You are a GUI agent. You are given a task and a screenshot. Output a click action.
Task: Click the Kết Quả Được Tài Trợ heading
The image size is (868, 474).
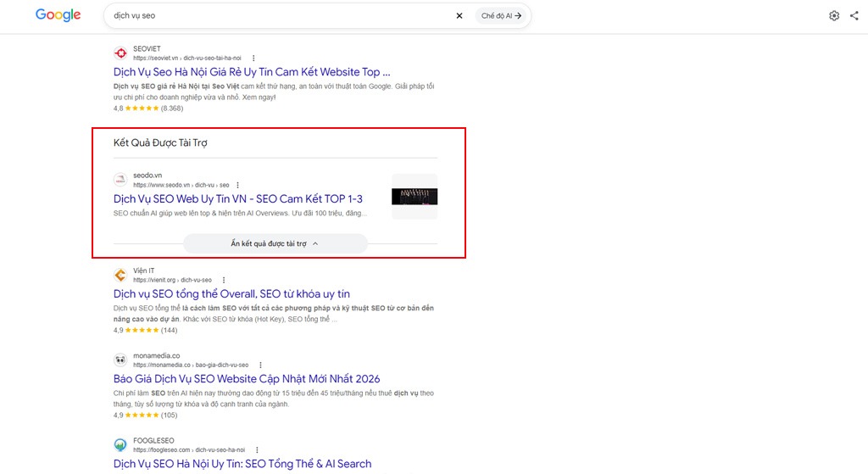click(160, 142)
